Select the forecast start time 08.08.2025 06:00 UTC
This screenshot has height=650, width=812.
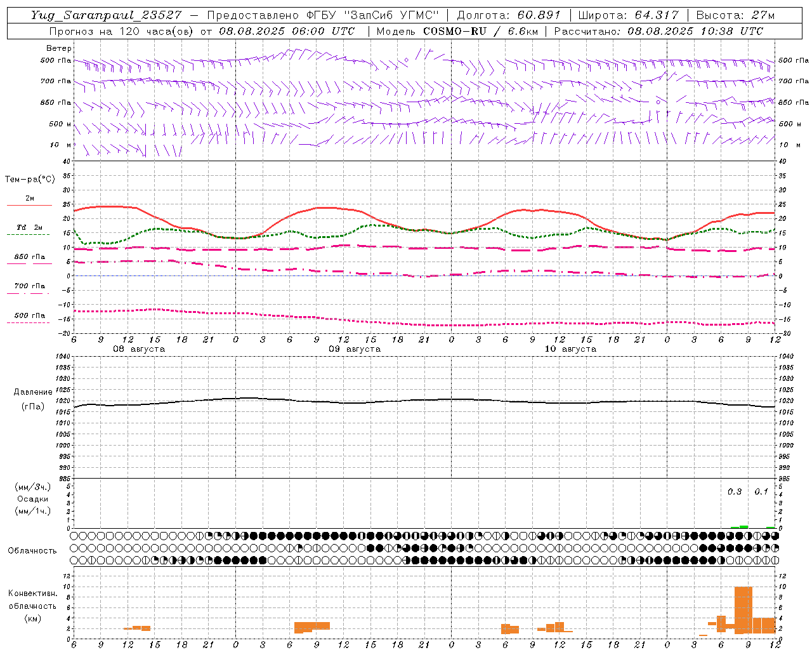287,31
